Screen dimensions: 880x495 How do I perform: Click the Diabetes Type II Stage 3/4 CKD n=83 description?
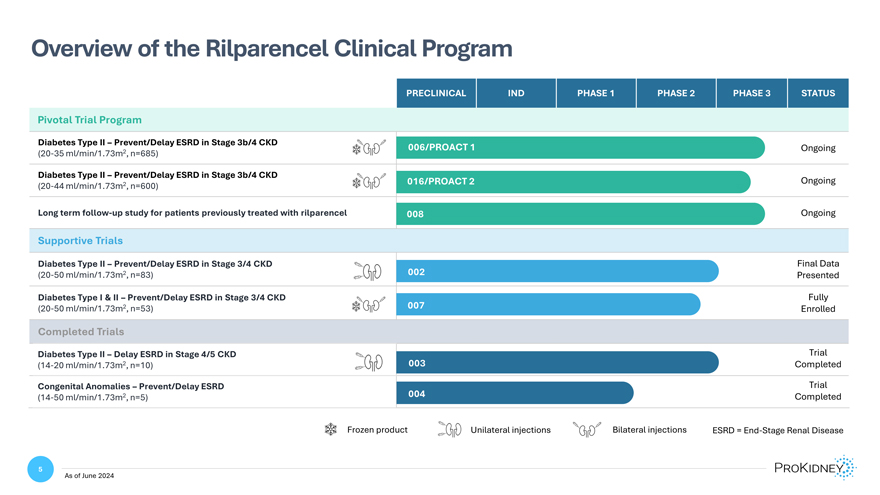tap(155, 269)
